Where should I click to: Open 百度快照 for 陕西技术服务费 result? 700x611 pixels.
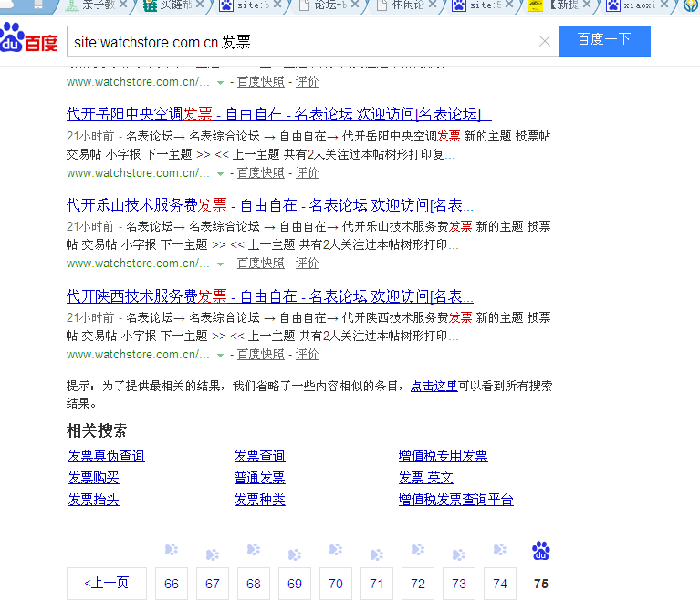point(261,354)
